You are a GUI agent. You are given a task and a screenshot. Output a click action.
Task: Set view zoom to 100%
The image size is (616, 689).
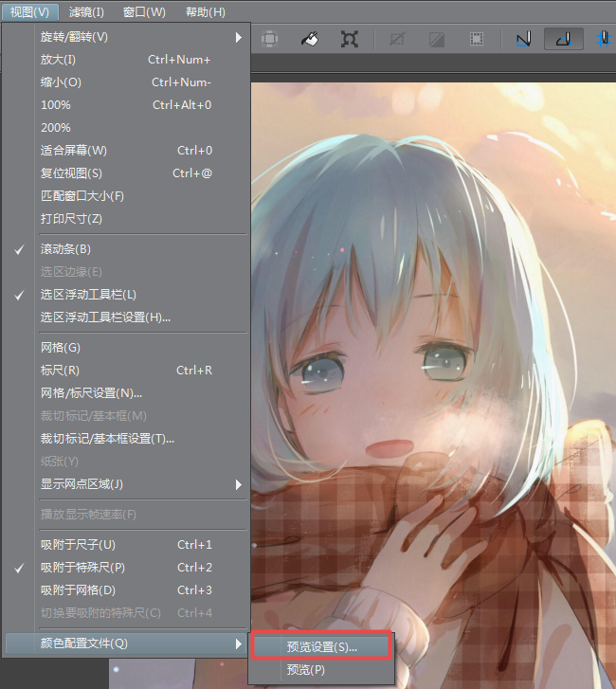[x=126, y=105]
